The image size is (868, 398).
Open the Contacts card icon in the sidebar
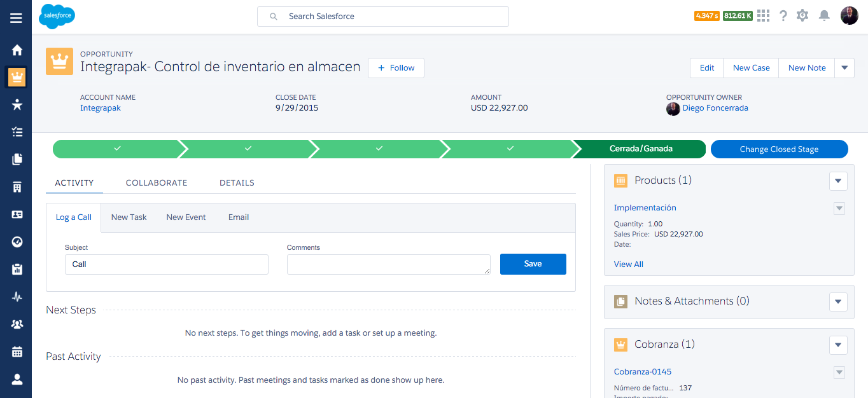17,214
